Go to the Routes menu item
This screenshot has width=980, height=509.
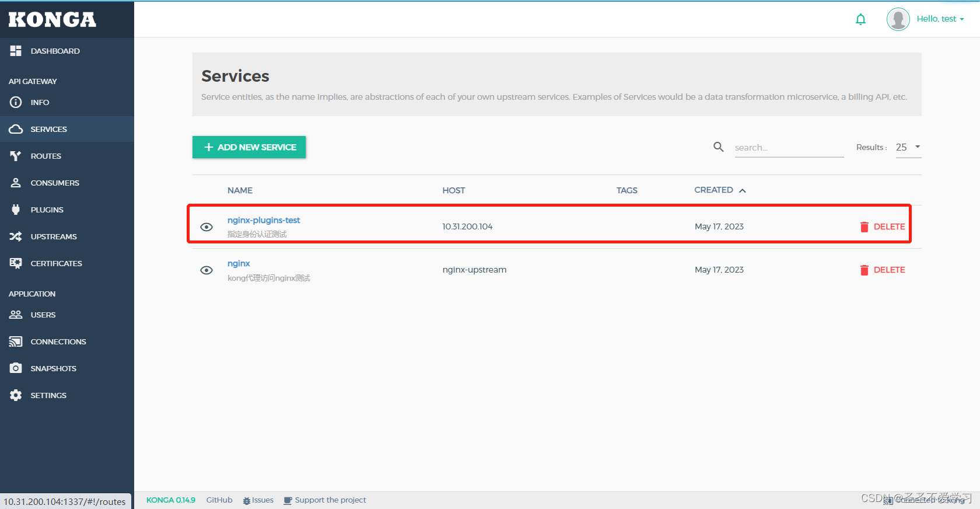67,156
